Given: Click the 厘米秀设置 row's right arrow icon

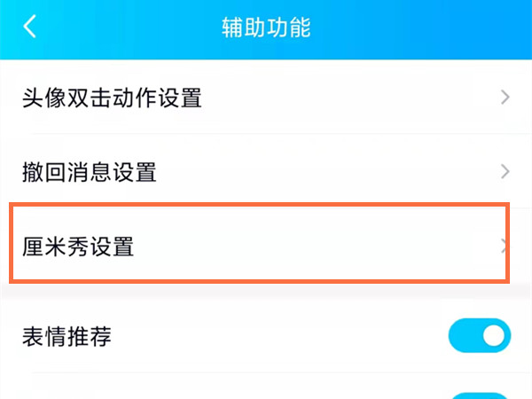Looking at the screenshot, I should pyautogui.click(x=505, y=246).
